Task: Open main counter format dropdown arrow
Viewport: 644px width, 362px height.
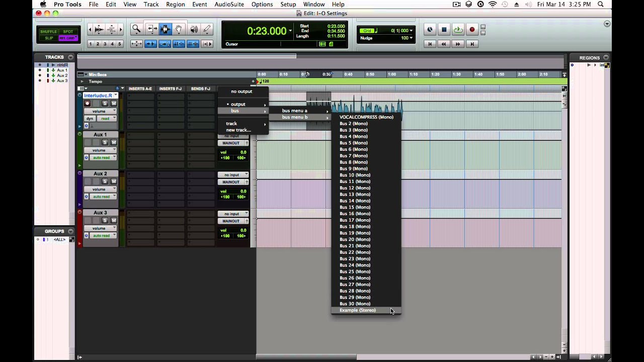Action: 290,31
